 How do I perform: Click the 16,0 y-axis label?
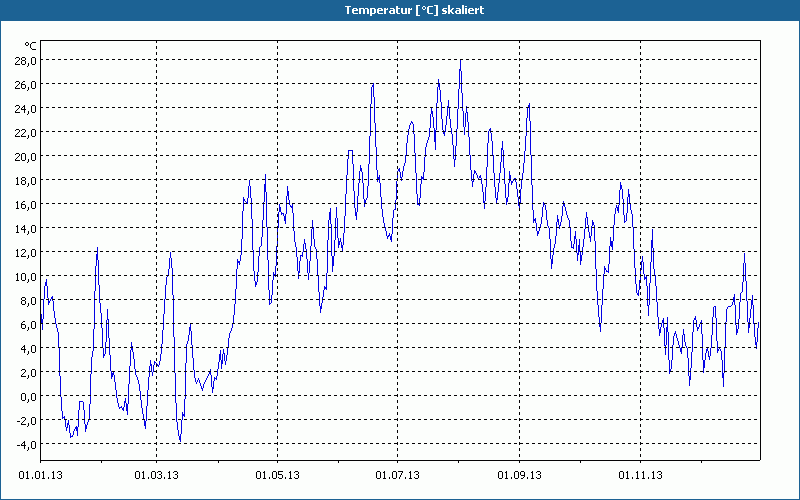[25, 205]
